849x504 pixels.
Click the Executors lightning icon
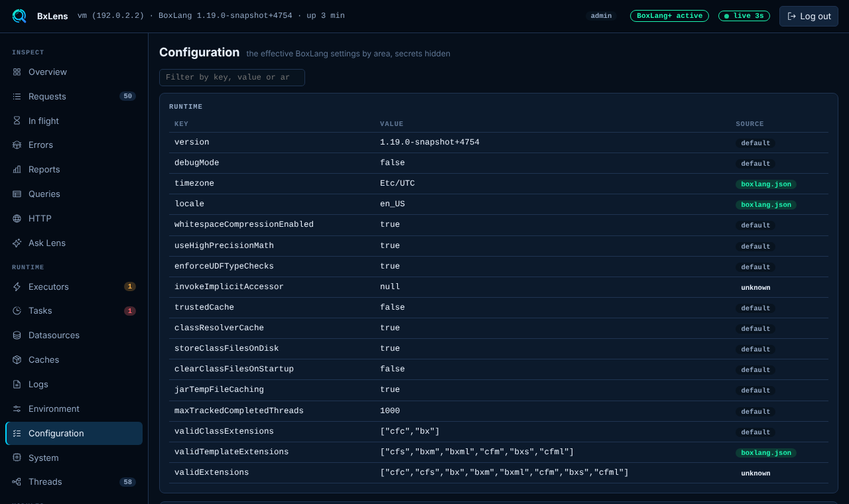pyautogui.click(x=17, y=286)
